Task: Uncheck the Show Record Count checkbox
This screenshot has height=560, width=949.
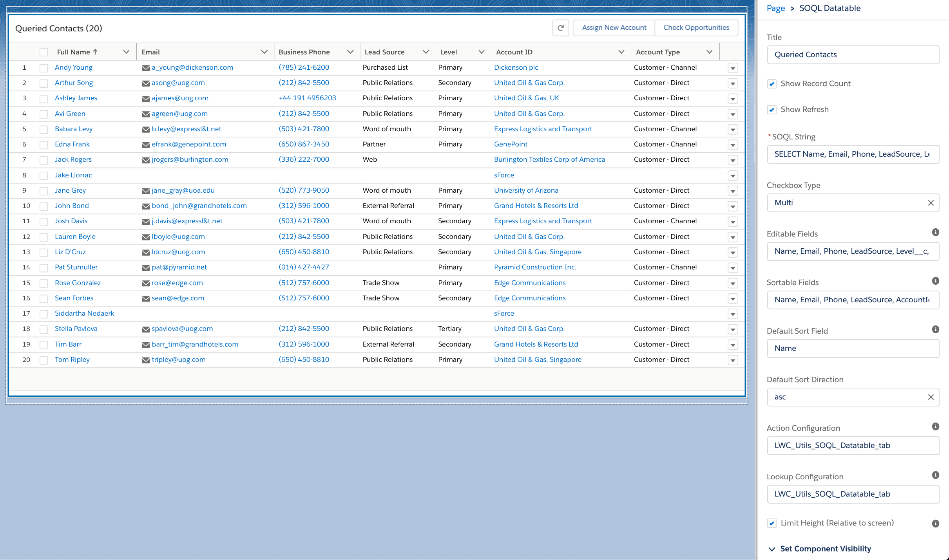Action: click(772, 84)
